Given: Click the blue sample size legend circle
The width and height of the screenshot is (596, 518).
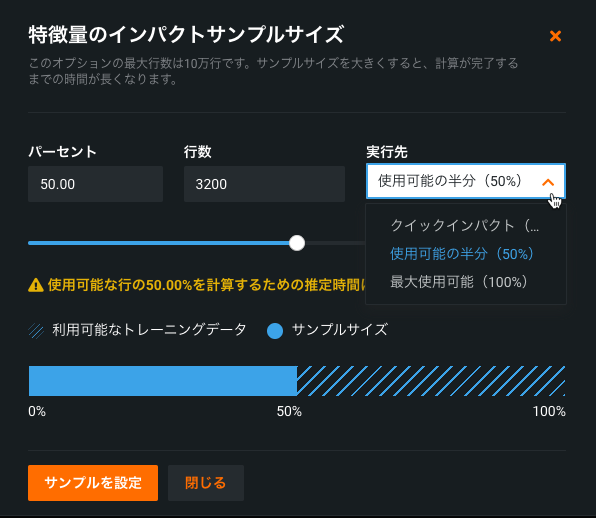Looking at the screenshot, I should click(x=275, y=330).
